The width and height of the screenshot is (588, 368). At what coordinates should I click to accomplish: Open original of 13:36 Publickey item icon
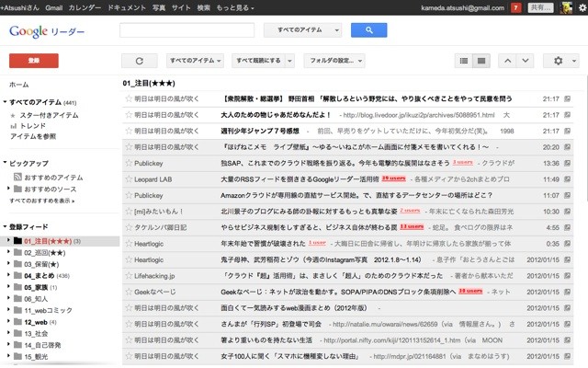pos(567,163)
